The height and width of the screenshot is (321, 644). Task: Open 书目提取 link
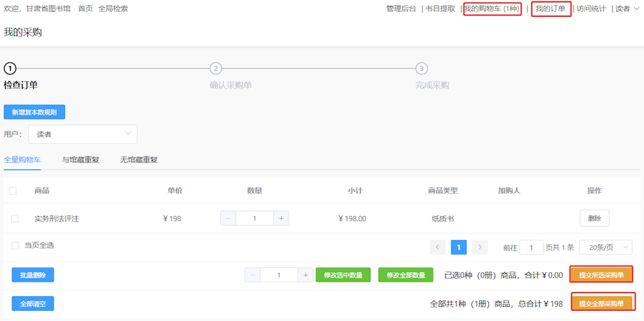point(440,8)
